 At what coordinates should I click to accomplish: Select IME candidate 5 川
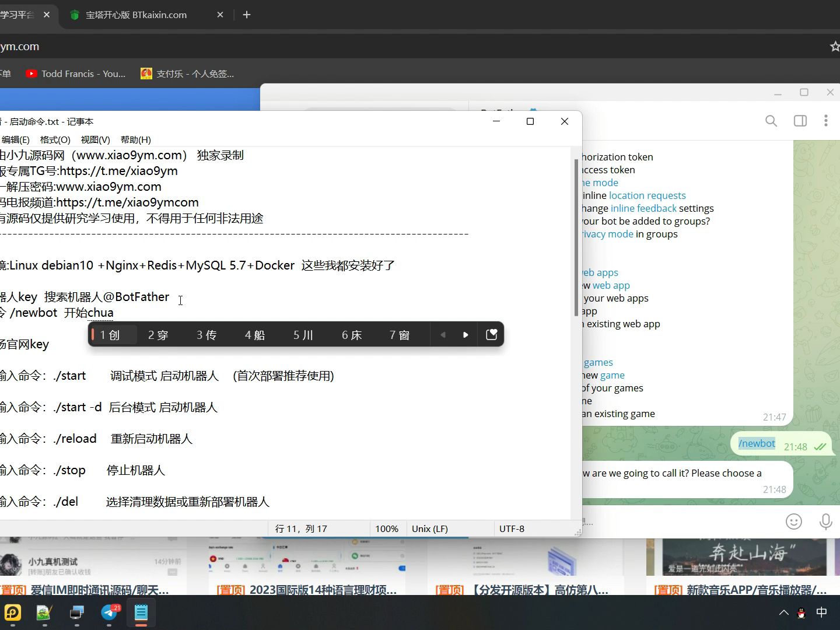pyautogui.click(x=303, y=335)
